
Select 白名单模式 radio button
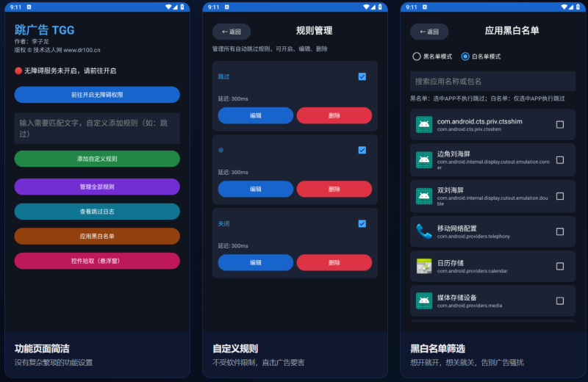pyautogui.click(x=465, y=57)
